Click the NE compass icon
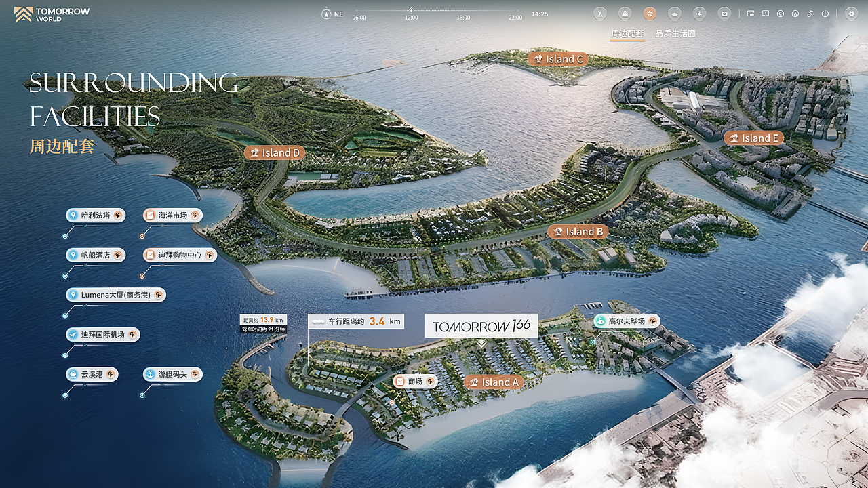Image resolution: width=868 pixels, height=488 pixels. point(325,14)
